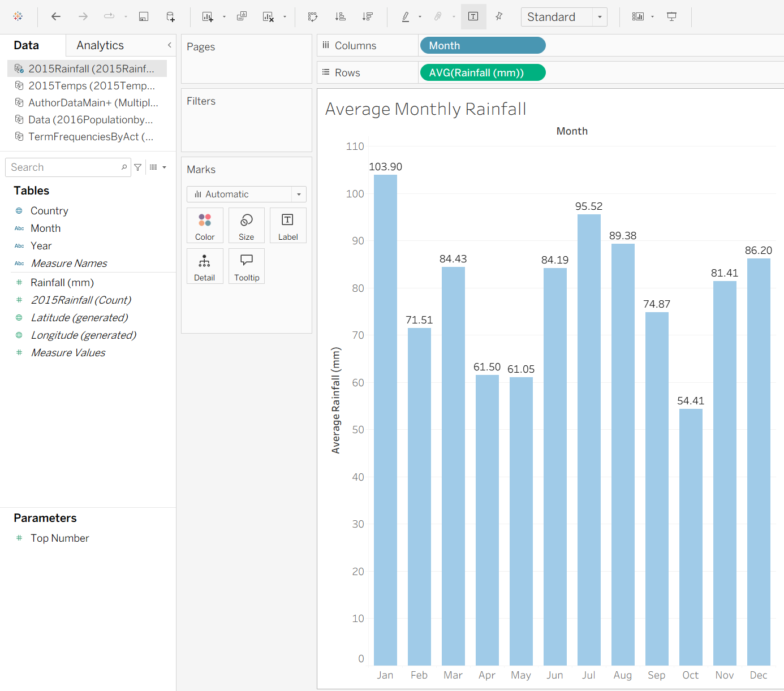The height and width of the screenshot is (691, 784).
Task: Redo with the forward arrow
Action: (x=83, y=16)
